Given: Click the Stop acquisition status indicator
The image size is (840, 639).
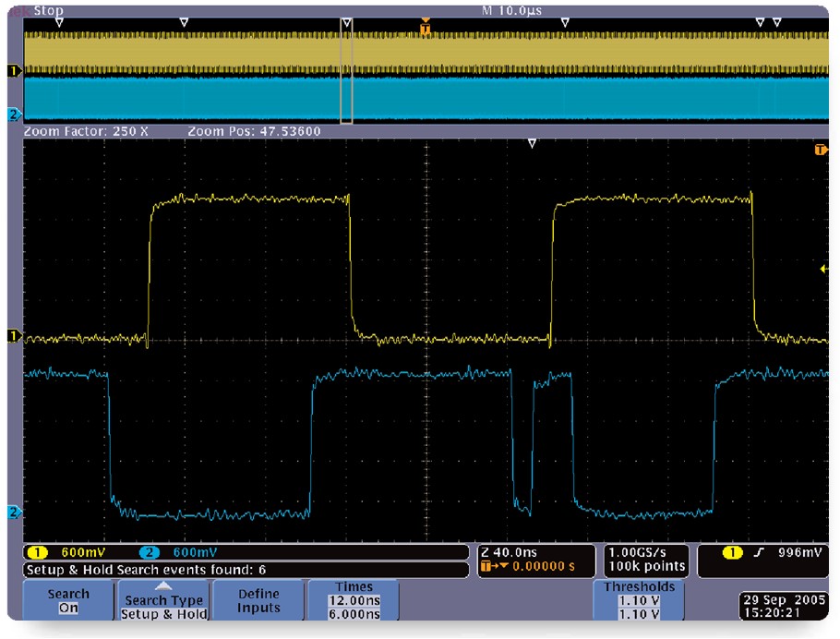Looking at the screenshot, I should 48,11.
